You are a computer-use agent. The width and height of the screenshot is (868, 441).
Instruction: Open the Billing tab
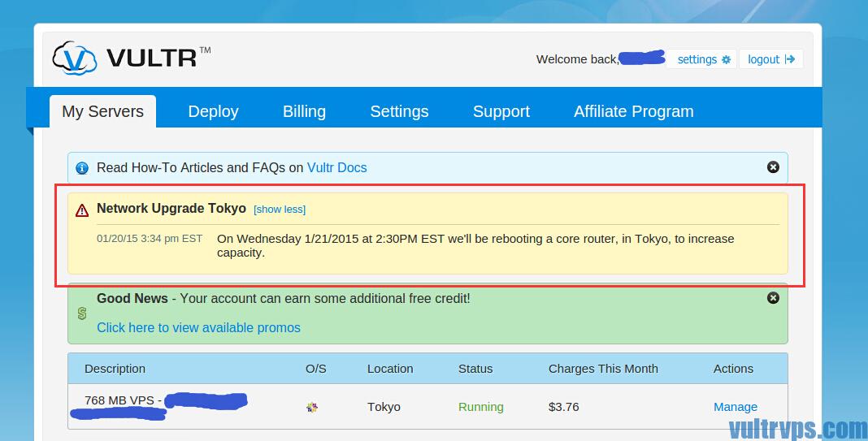pyautogui.click(x=304, y=111)
